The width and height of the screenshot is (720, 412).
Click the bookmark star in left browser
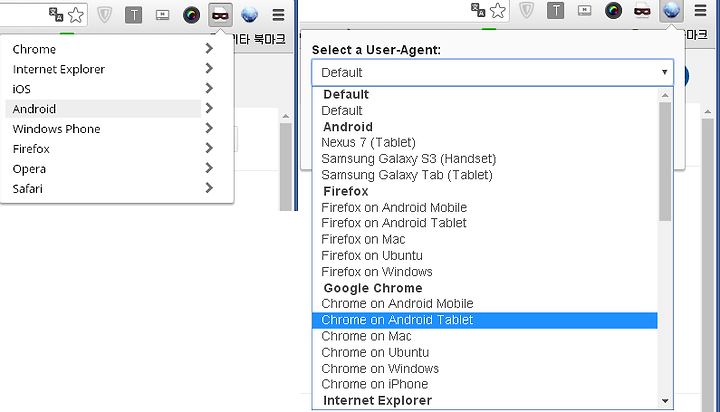tap(76, 15)
